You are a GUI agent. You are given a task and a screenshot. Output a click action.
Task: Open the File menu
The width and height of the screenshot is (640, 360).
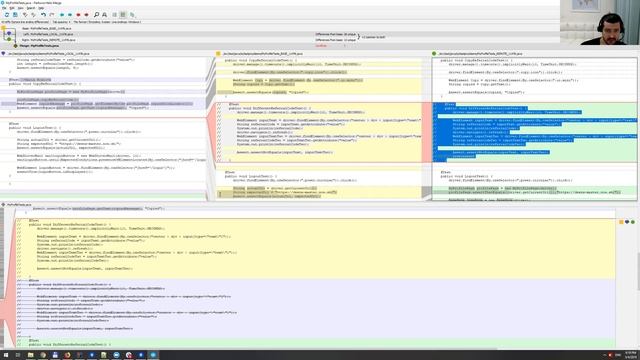pyautogui.click(x=4, y=8)
